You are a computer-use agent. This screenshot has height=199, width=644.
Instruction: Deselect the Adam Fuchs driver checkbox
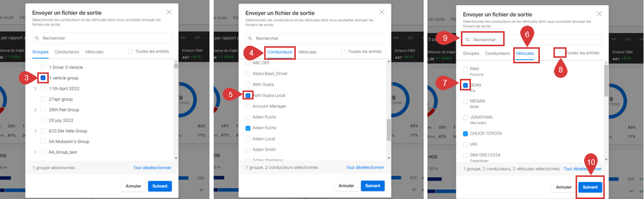pos(248,128)
